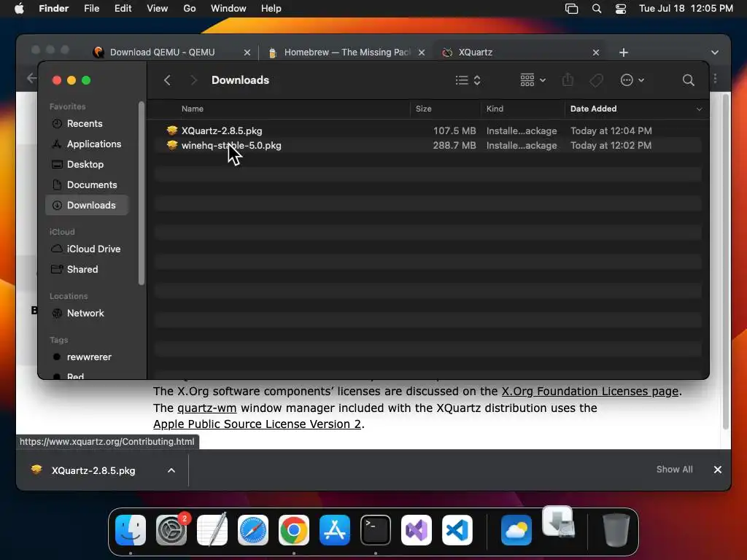Open the Apple menu
The width and height of the screenshot is (747, 560).
(x=19, y=9)
